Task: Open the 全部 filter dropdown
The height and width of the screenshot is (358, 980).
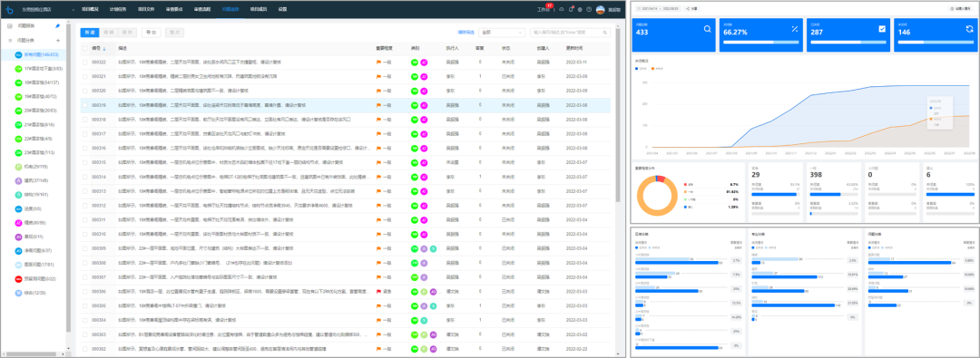Action: pyautogui.click(x=502, y=33)
